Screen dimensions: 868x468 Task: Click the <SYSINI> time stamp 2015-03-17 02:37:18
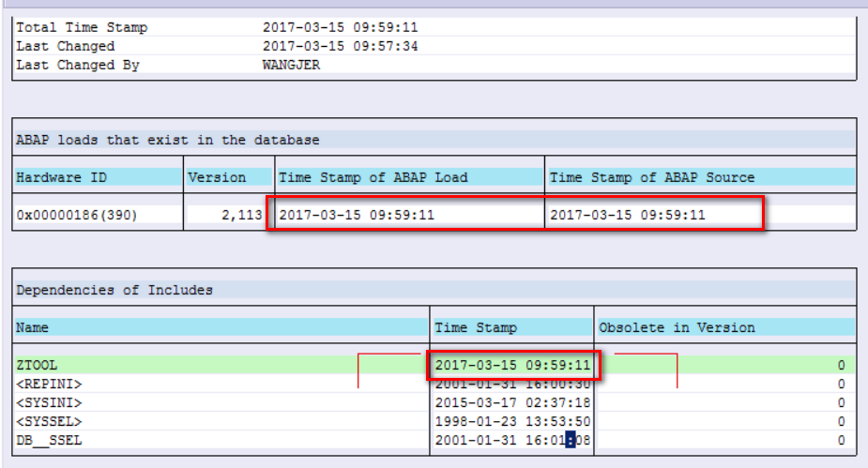coord(512,402)
